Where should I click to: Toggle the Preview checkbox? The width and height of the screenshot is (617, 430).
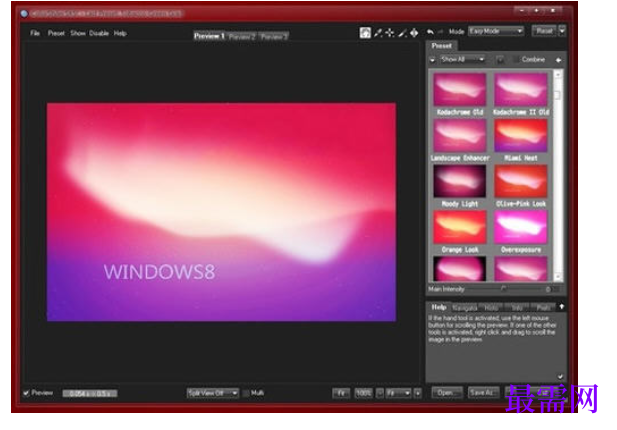point(26,393)
